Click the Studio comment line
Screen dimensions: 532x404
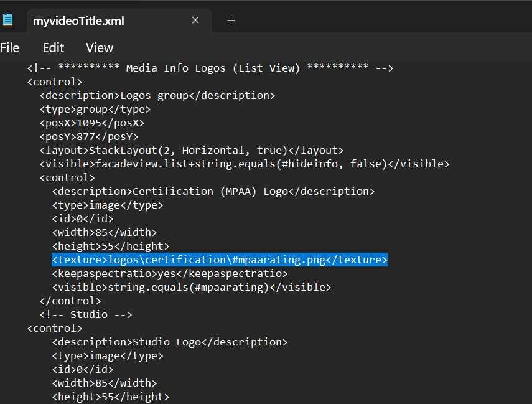tap(85, 314)
